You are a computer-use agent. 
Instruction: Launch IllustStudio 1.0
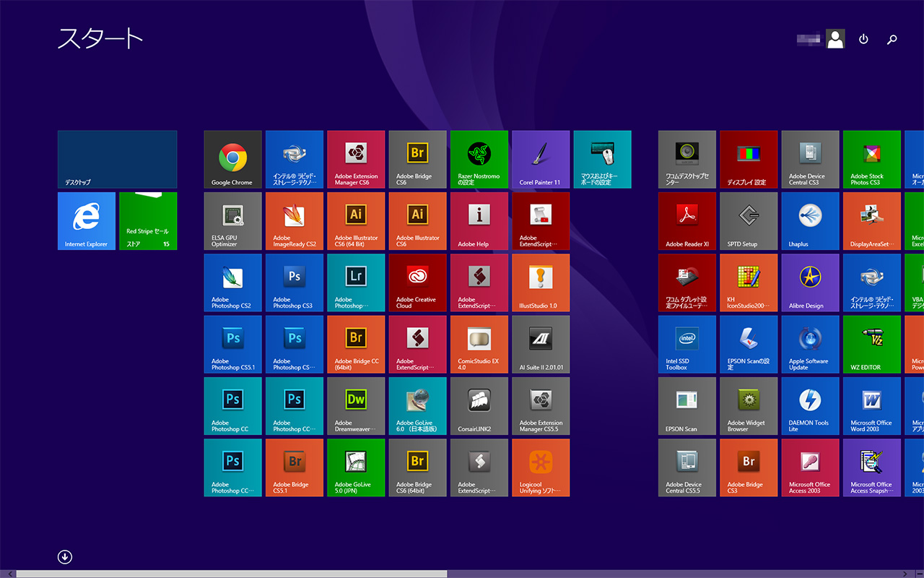pyautogui.click(x=541, y=283)
